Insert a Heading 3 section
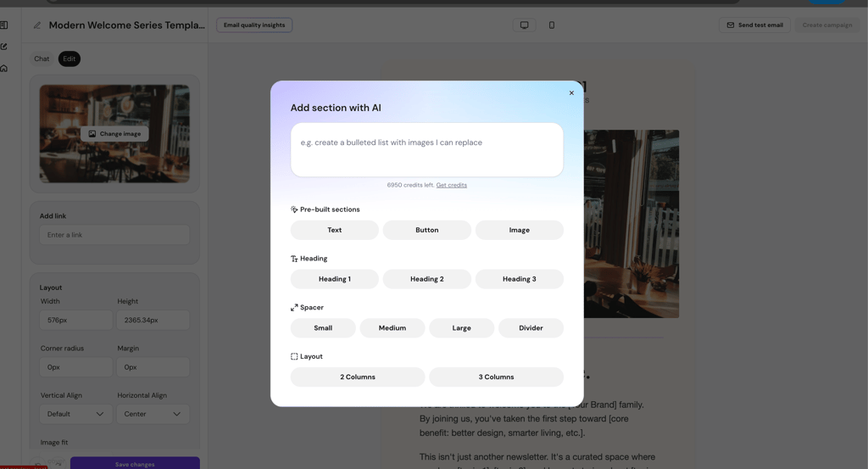868x469 pixels. tap(520, 279)
